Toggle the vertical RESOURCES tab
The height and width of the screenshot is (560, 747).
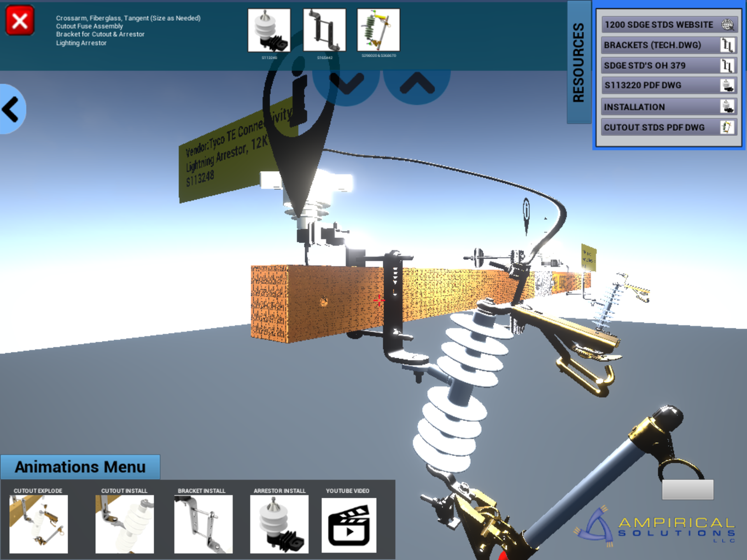coord(579,62)
